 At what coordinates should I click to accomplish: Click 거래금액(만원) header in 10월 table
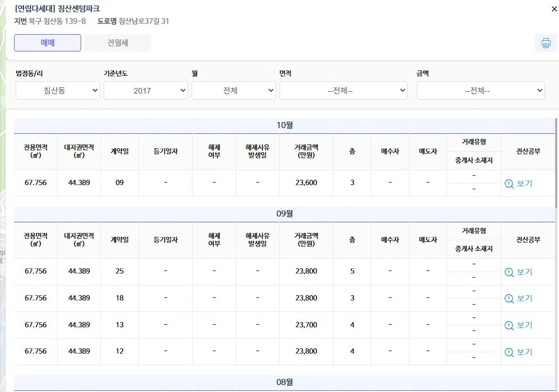[306, 151]
